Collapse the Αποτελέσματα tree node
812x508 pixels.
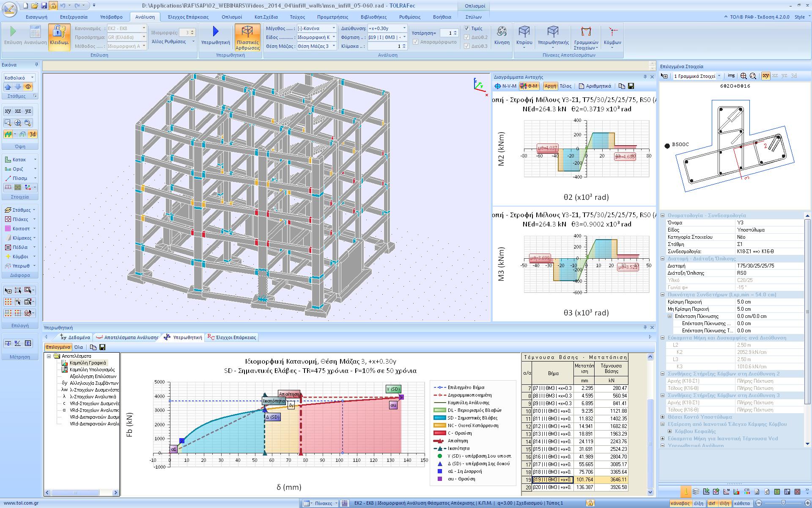[x=49, y=356]
